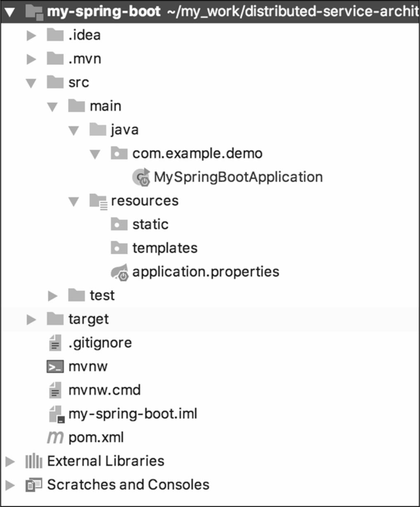Select the mvnw.cmd file
Screen dimensions: 420x507
coord(104,390)
